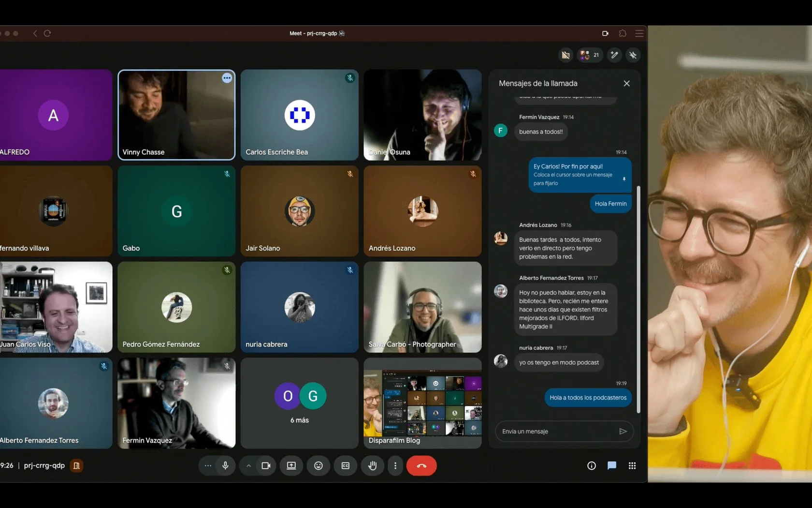The height and width of the screenshot is (508, 812).
Task: Click muted mic icon on Andrés Lozano tile
Action: (x=473, y=174)
